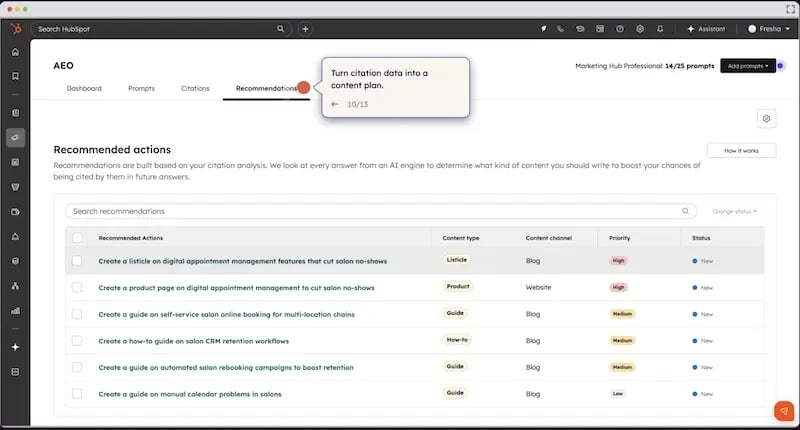Open the guide on manual calendar problems
Viewport: 800px width, 430px height.
tap(190, 394)
